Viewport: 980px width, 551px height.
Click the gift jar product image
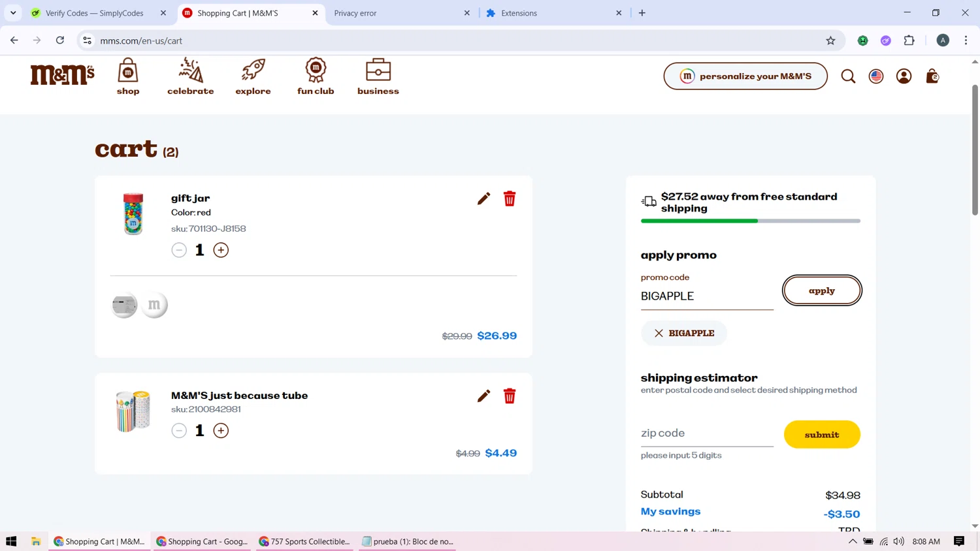point(133,213)
